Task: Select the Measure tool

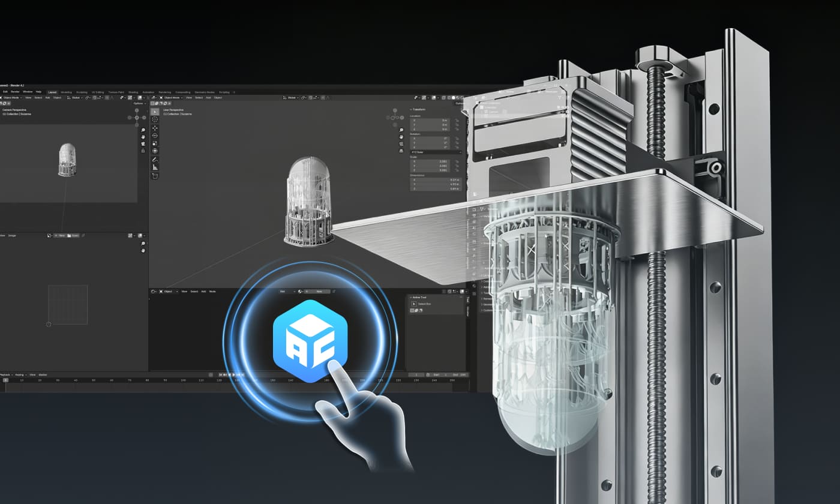Action: [x=155, y=167]
